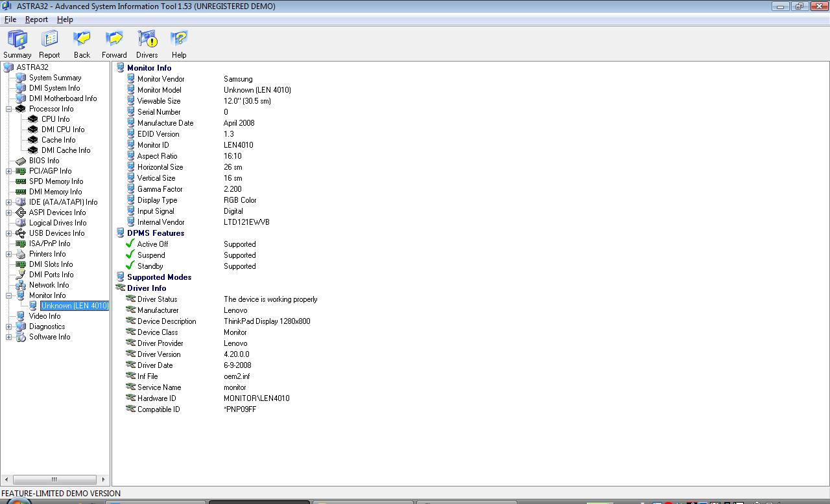The width and height of the screenshot is (830, 504).
Task: Open the File menu
Action: (x=10, y=19)
